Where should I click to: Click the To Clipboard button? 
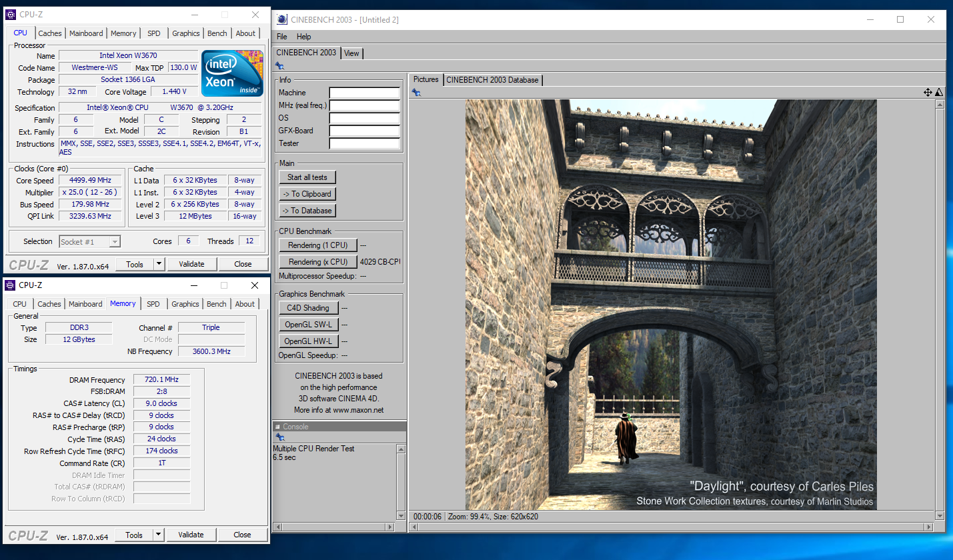307,194
